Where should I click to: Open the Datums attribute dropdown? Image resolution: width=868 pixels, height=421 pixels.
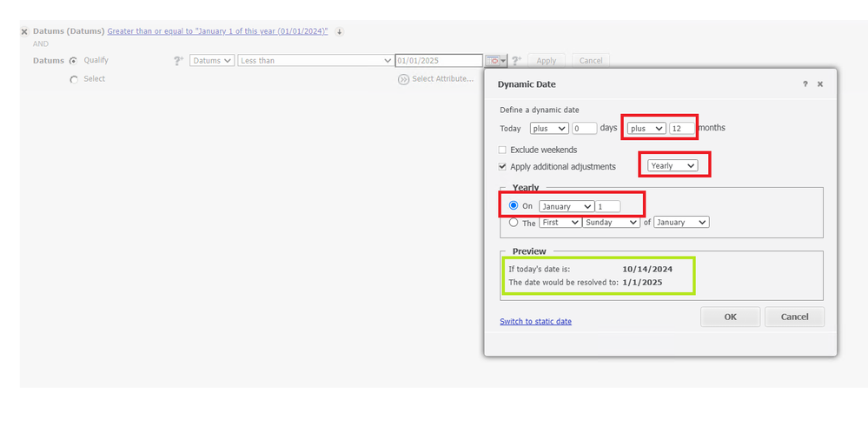click(x=212, y=61)
